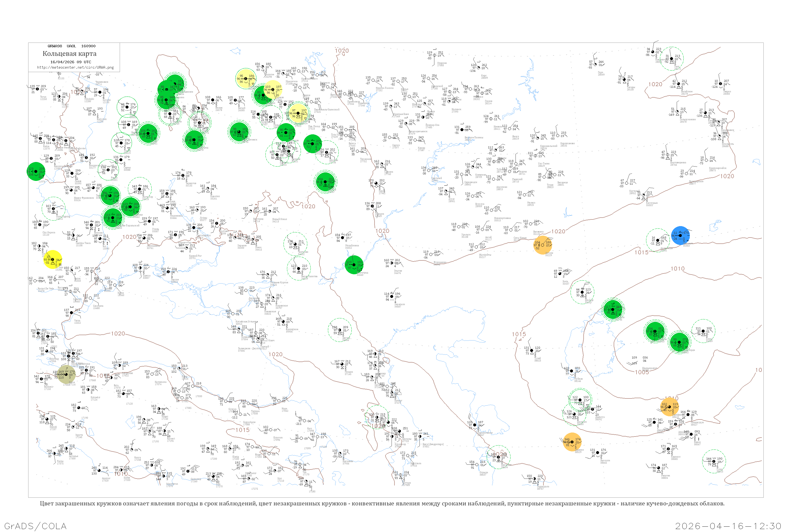Click the bright yellow station circle on left
Viewport: 798px width, 532px height.
click(x=53, y=260)
